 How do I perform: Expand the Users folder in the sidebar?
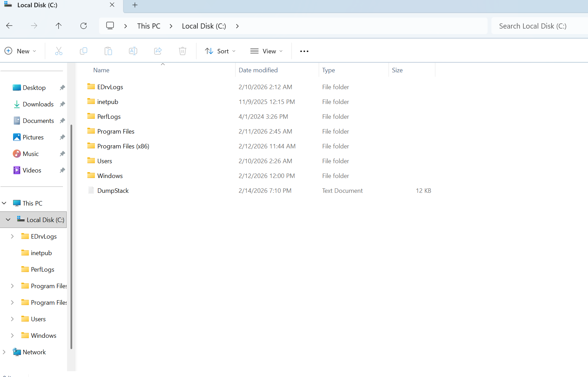tap(12, 319)
